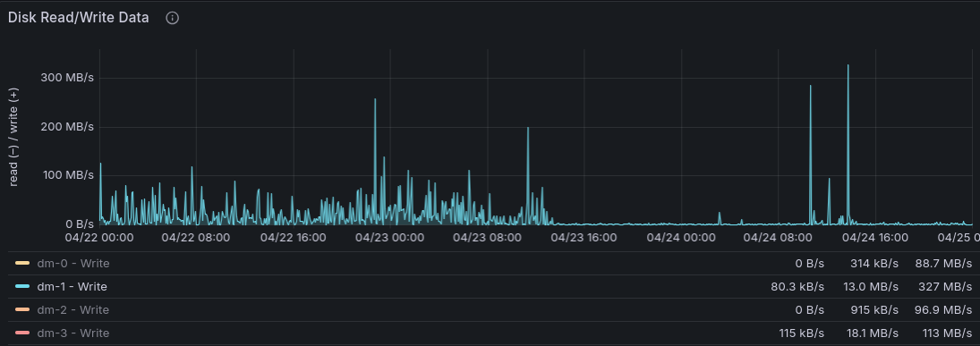980x346 pixels.
Task: Toggle dm-3 - Write series in legend
Action: point(73,333)
